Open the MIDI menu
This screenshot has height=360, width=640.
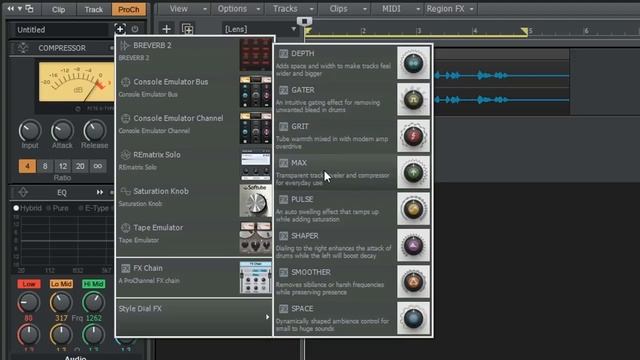pos(398,9)
